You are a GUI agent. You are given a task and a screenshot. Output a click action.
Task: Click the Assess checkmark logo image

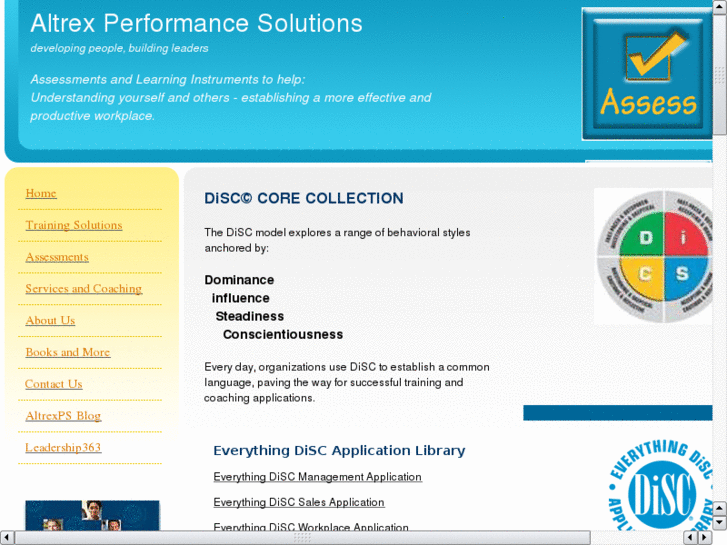coord(647,74)
